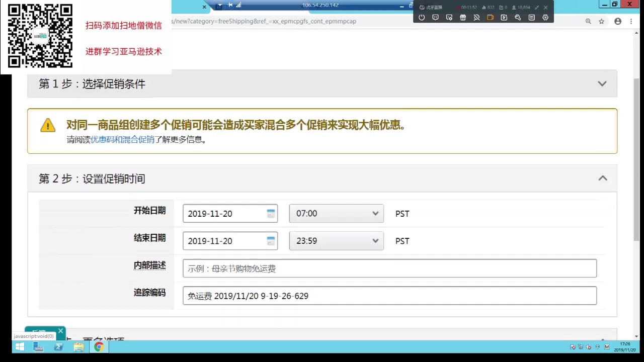This screenshot has width=644, height=362.
Task: Open PowerShell from the taskbar
Action: pyautogui.click(x=58, y=346)
